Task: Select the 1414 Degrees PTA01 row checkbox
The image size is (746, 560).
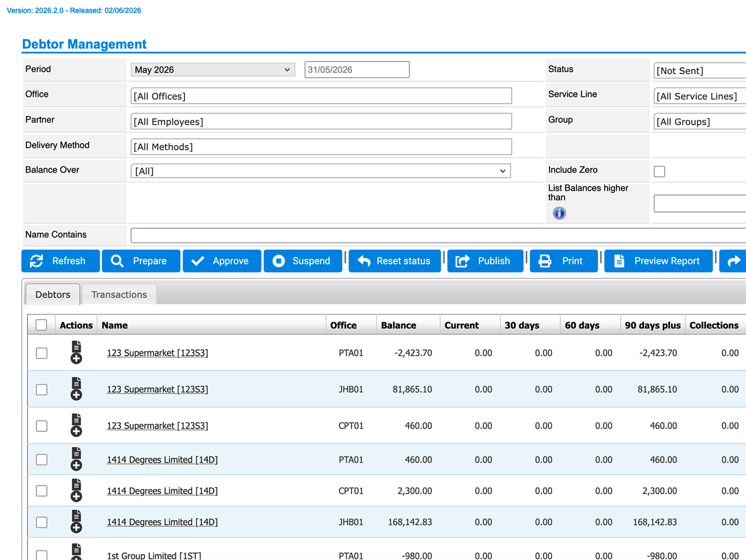Action: click(x=41, y=459)
